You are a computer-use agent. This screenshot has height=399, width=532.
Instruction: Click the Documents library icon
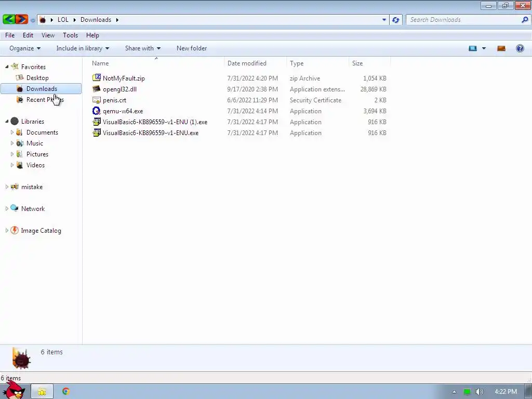tap(20, 132)
